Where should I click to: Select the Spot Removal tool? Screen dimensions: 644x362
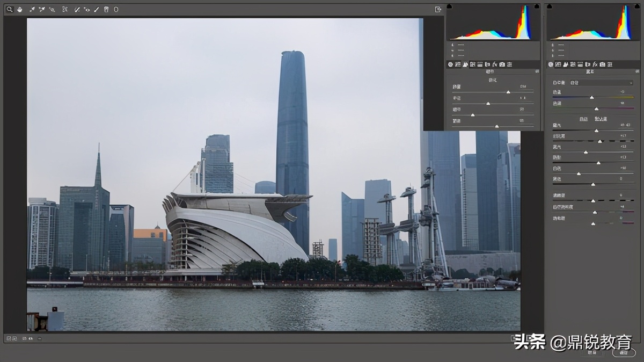(77, 9)
